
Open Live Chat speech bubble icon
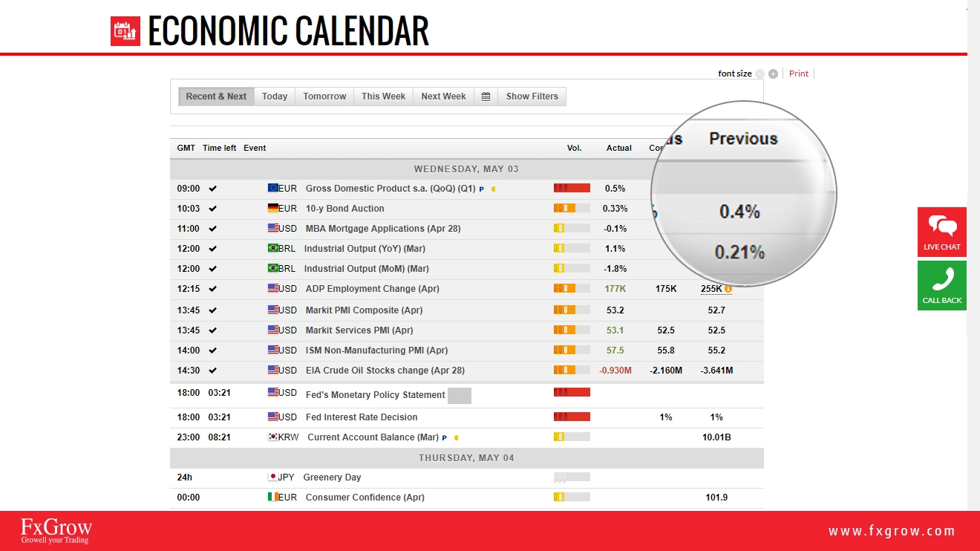click(942, 226)
